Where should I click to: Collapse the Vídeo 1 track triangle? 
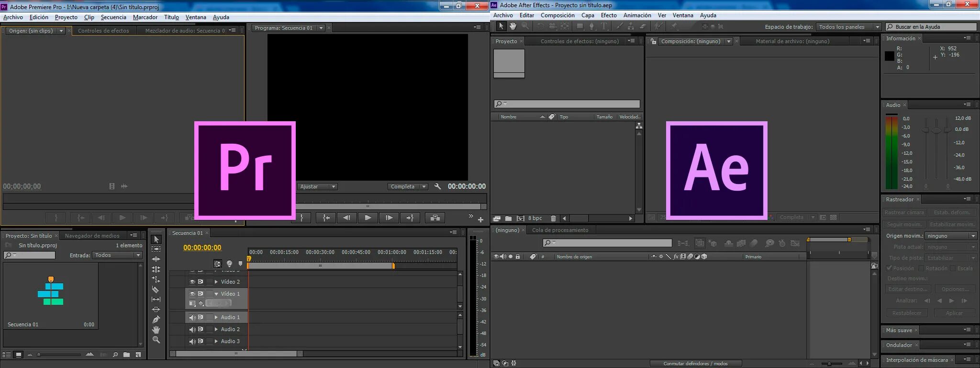pos(216,294)
